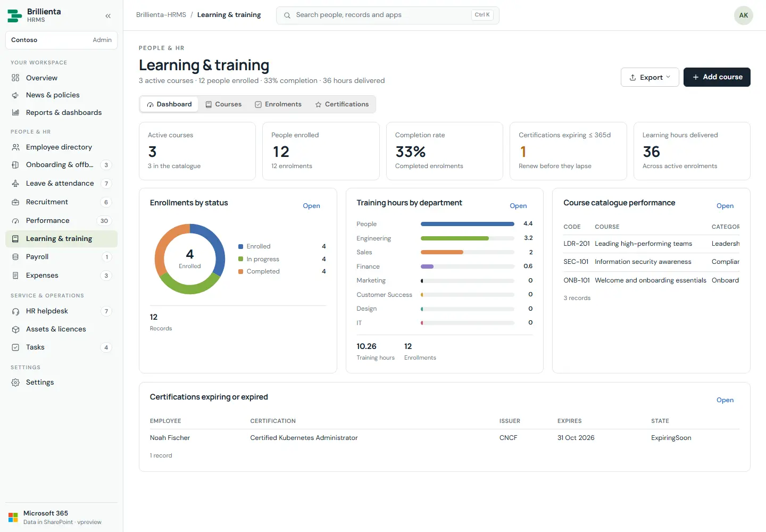Click the Completion rate summary card

coord(445,151)
